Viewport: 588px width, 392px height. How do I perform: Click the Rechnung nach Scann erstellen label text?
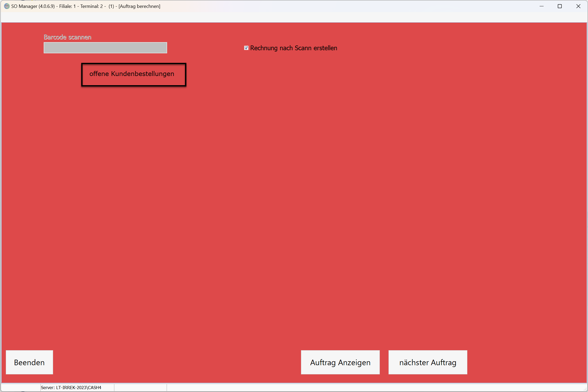pos(293,48)
